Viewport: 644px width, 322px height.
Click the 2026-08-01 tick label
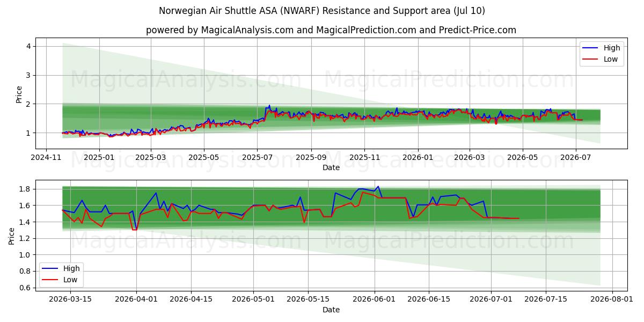[x=612, y=300]
